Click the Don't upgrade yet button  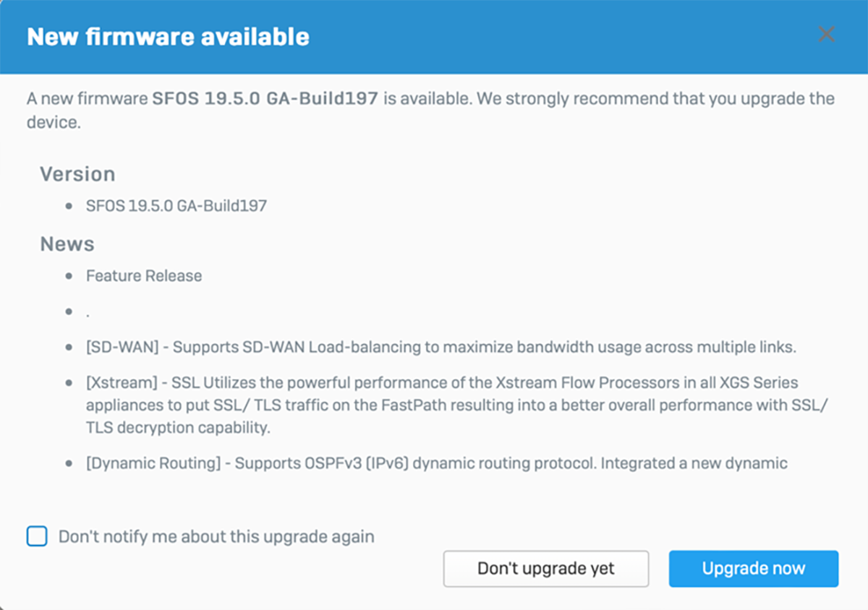[546, 569]
